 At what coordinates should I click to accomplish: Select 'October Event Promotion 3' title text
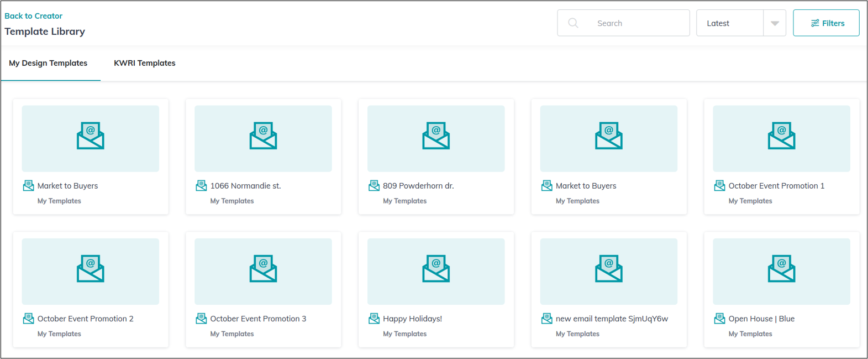pyautogui.click(x=258, y=319)
